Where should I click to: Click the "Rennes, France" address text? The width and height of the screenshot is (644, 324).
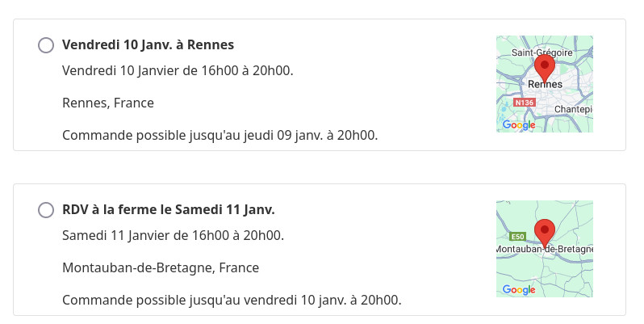108,103
